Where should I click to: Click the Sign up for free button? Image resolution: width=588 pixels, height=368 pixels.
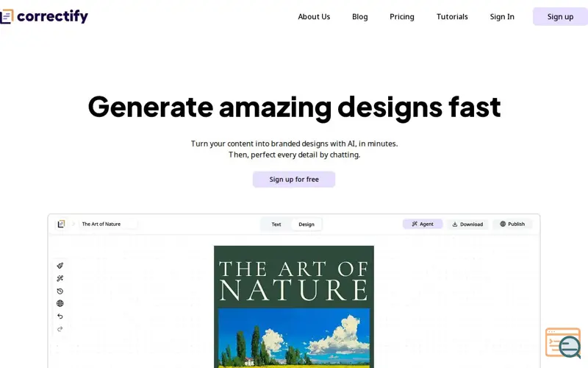[293, 179]
